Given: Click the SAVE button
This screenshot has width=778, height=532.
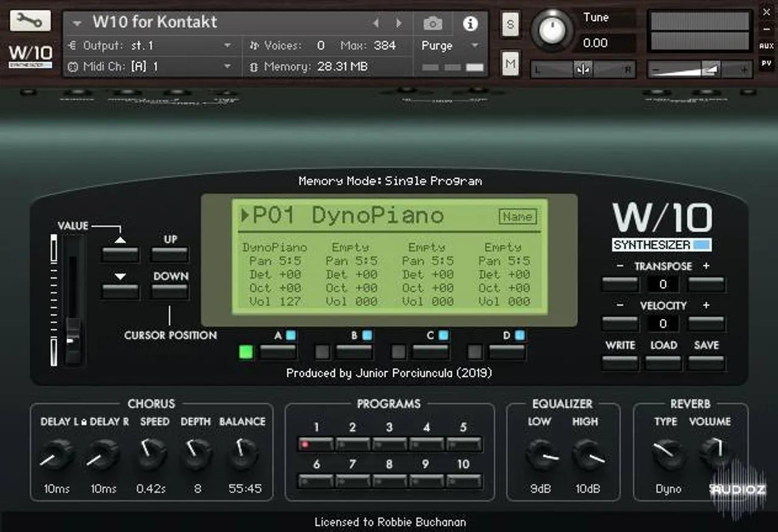Looking at the screenshot, I should 706,363.
